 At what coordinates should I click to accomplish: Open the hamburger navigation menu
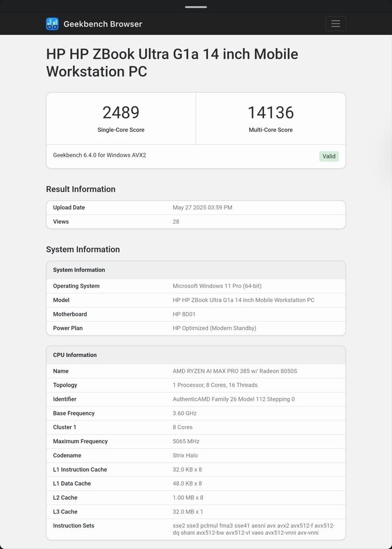coord(335,24)
